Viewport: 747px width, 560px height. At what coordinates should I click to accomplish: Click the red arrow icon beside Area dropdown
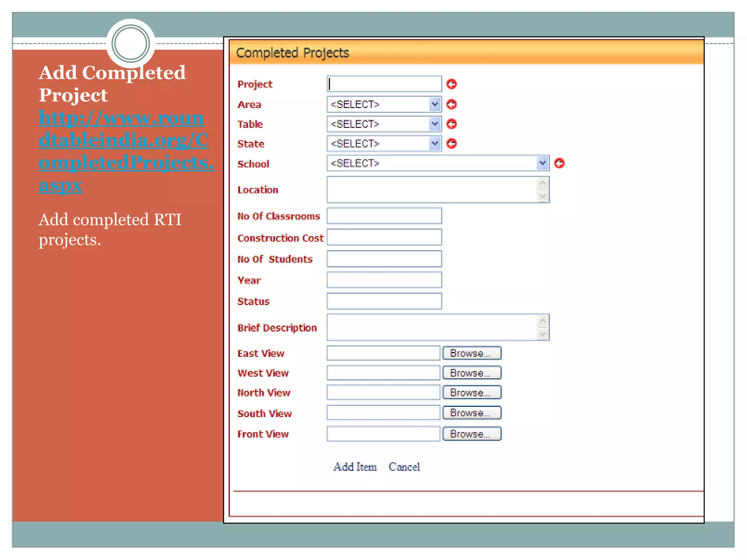[452, 104]
